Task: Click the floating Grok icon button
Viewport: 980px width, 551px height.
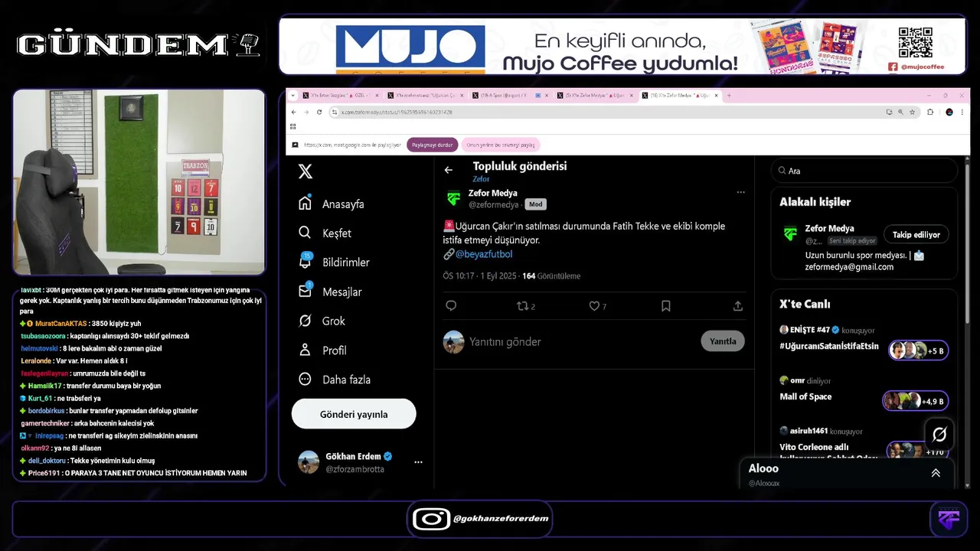Action: click(x=939, y=434)
